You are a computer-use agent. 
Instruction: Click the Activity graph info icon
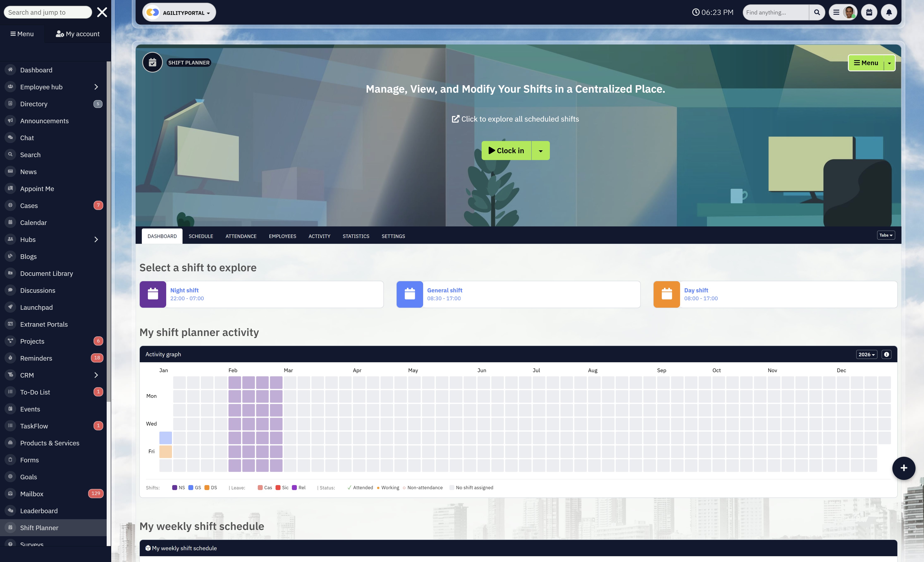887,354
